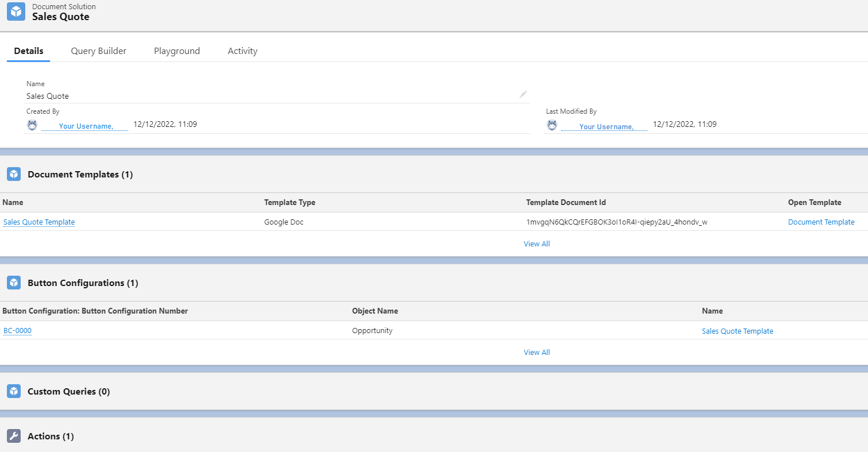868x452 pixels.
Task: Open Created By Your Username profile link
Action: (86, 126)
